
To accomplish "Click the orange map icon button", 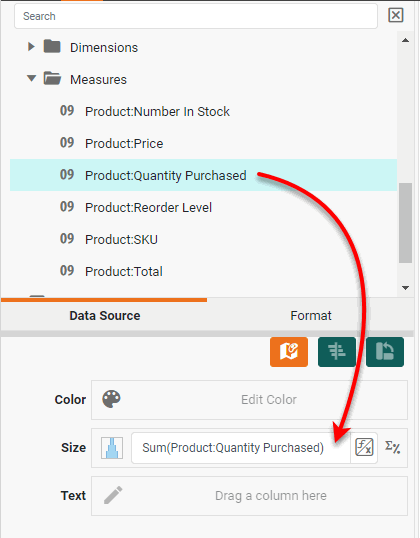I will coord(289,352).
